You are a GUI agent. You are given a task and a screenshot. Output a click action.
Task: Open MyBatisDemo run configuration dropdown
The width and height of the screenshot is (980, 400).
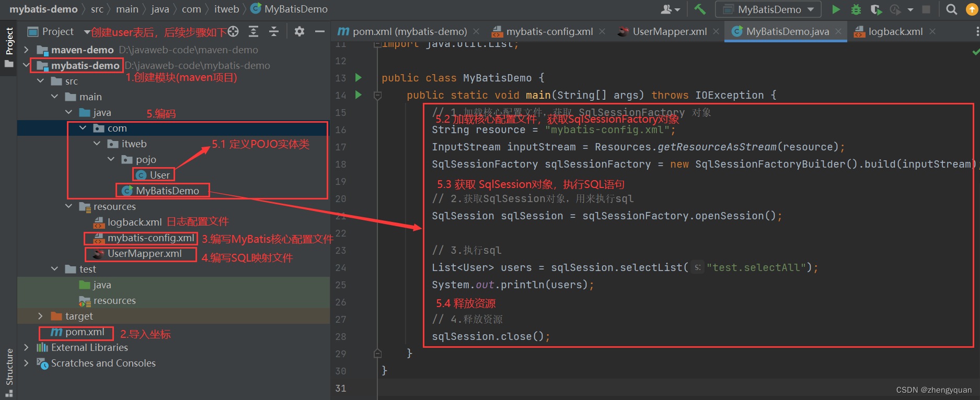(768, 9)
